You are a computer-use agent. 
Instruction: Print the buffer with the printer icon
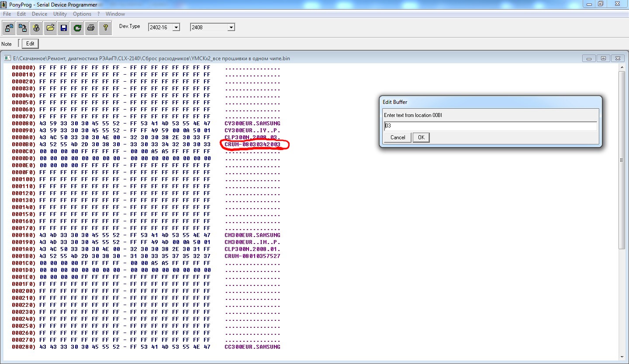[91, 28]
